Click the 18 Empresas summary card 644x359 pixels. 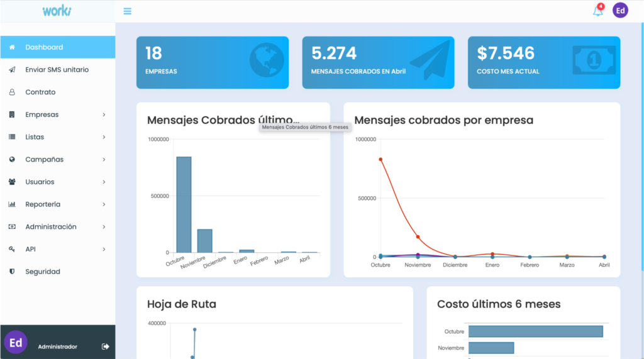pyautogui.click(x=213, y=62)
